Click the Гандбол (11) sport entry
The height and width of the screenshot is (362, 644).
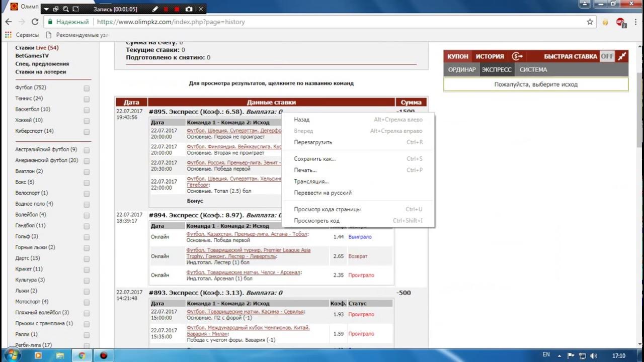coord(30,226)
